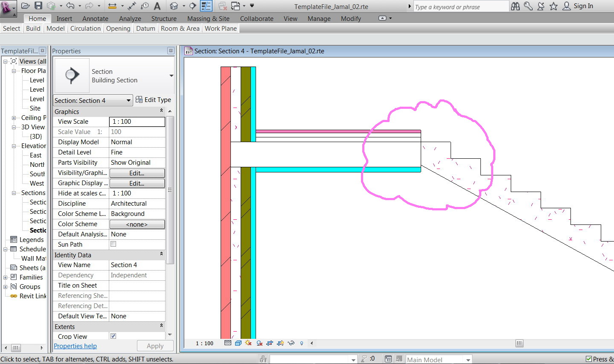Switch to the Annotate ribbon tab

coord(95,18)
